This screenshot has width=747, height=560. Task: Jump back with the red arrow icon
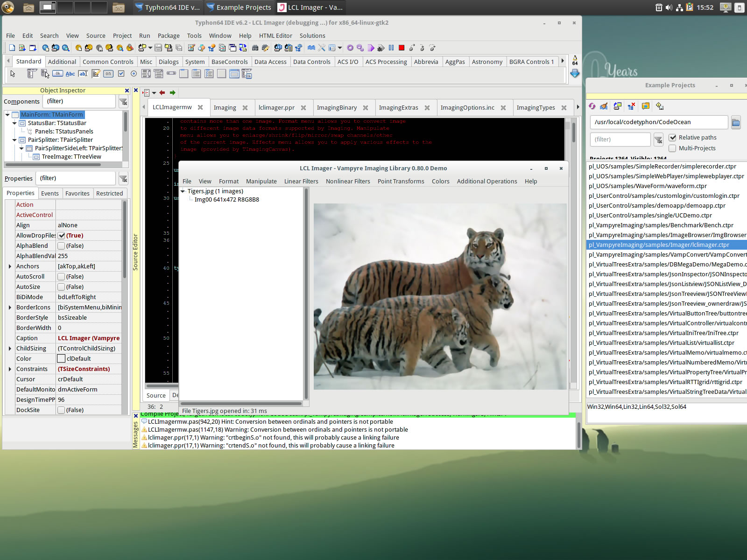162,92
